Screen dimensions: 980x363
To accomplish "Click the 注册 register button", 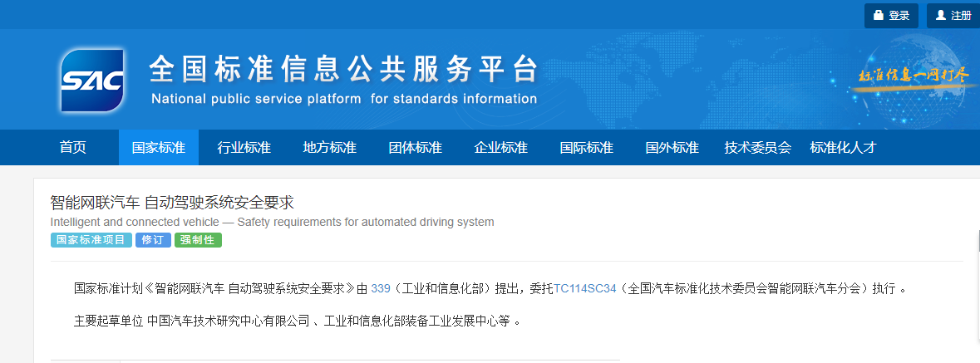I will click(x=953, y=15).
